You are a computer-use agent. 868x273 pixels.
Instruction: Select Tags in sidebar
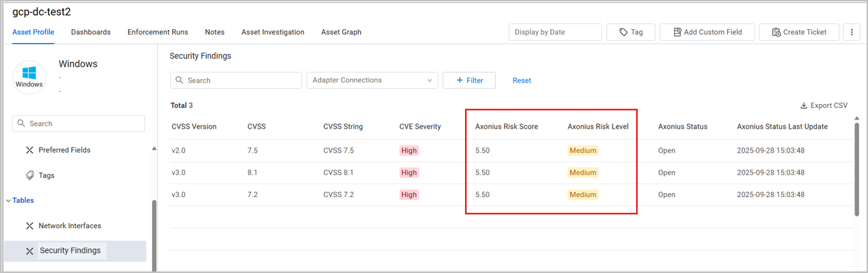tap(46, 175)
